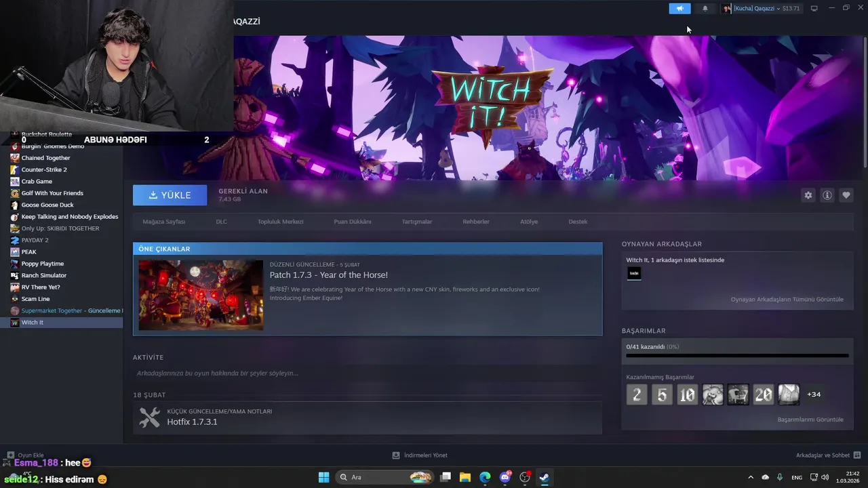
Task: Click the Steam taskbar icon
Action: point(544,477)
